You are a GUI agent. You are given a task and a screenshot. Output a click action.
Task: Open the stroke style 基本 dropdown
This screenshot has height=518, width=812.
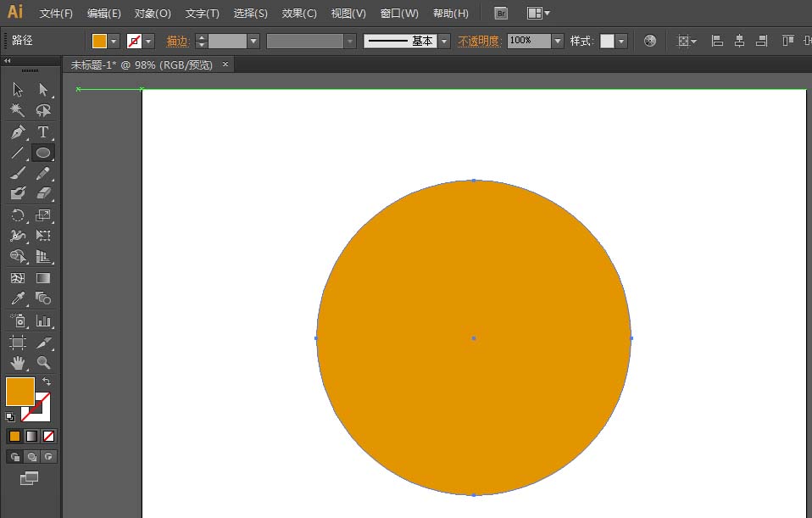click(x=444, y=41)
